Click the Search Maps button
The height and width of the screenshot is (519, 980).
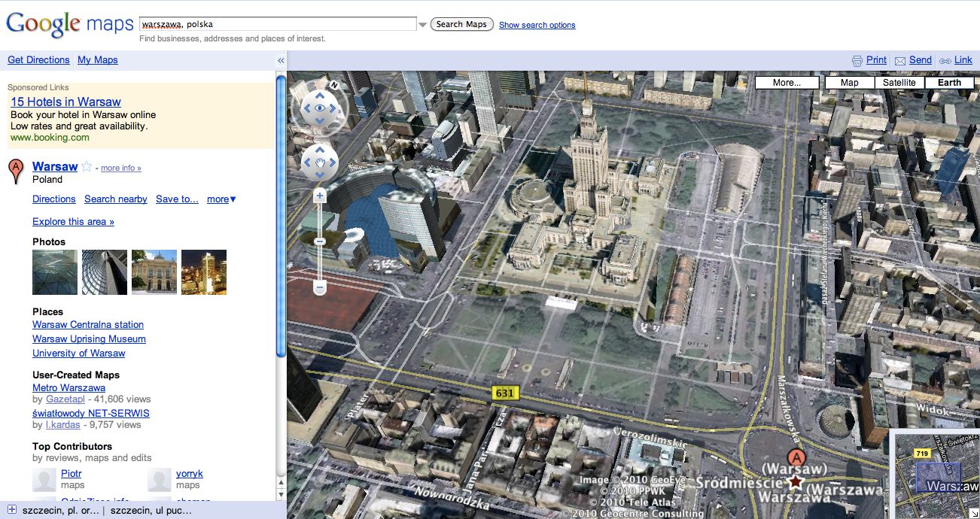[x=462, y=24]
